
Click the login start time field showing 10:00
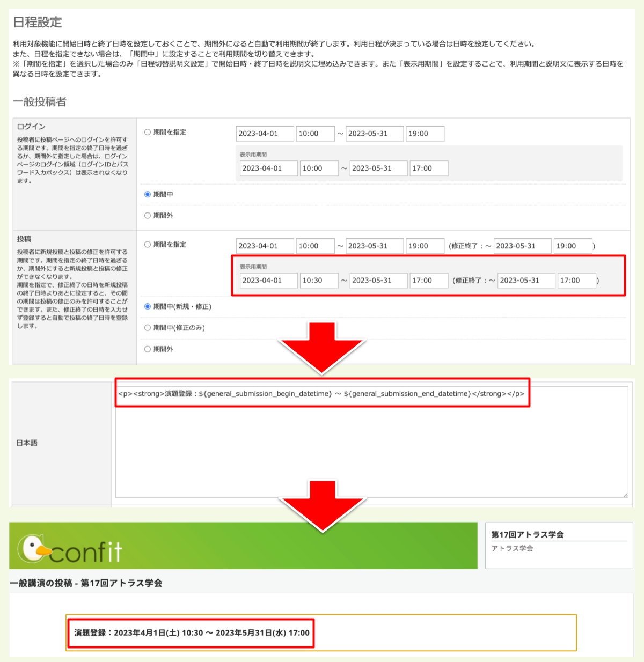(x=315, y=134)
